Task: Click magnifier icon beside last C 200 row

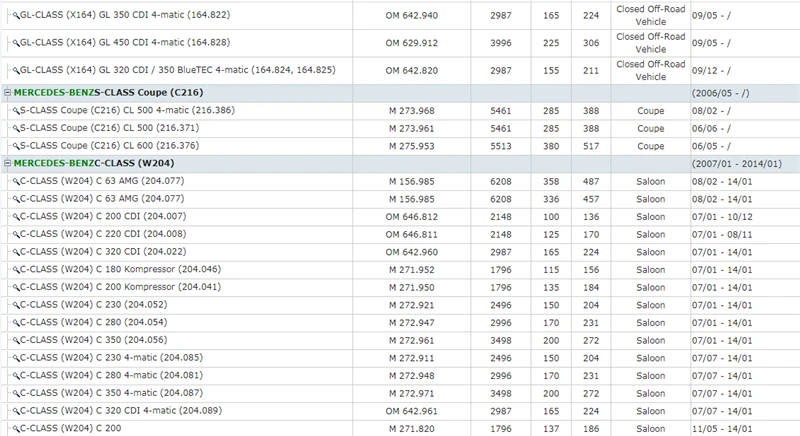Action: coord(16,429)
